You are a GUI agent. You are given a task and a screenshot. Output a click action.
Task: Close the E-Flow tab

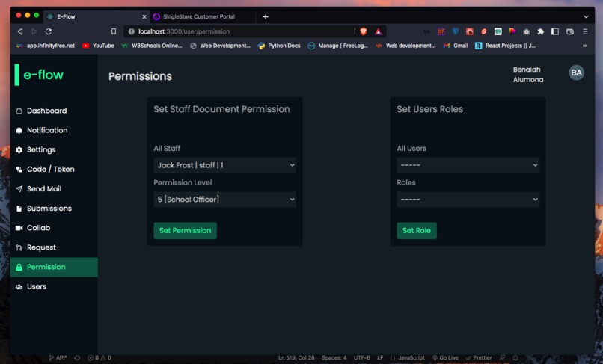144,17
